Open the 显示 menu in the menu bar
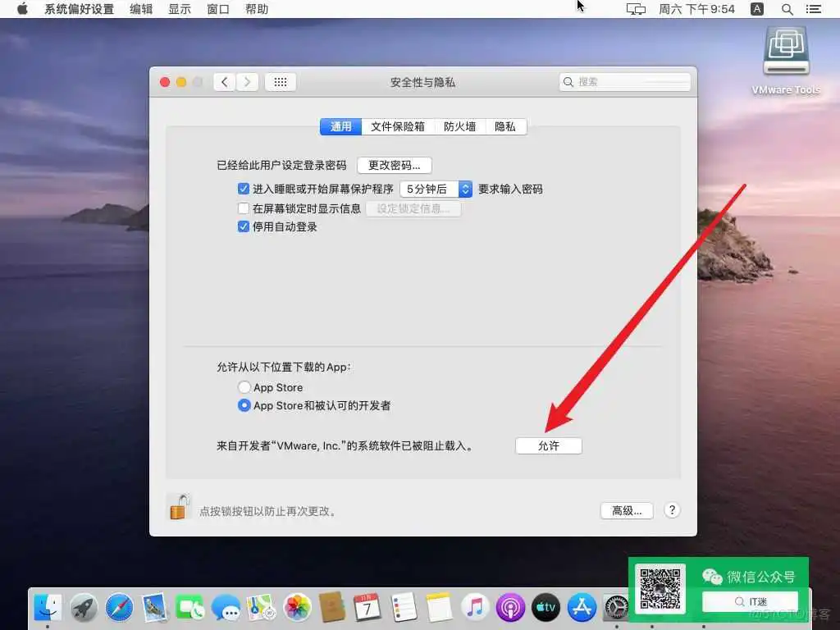Screen dimensions: 840x630 (180, 9)
